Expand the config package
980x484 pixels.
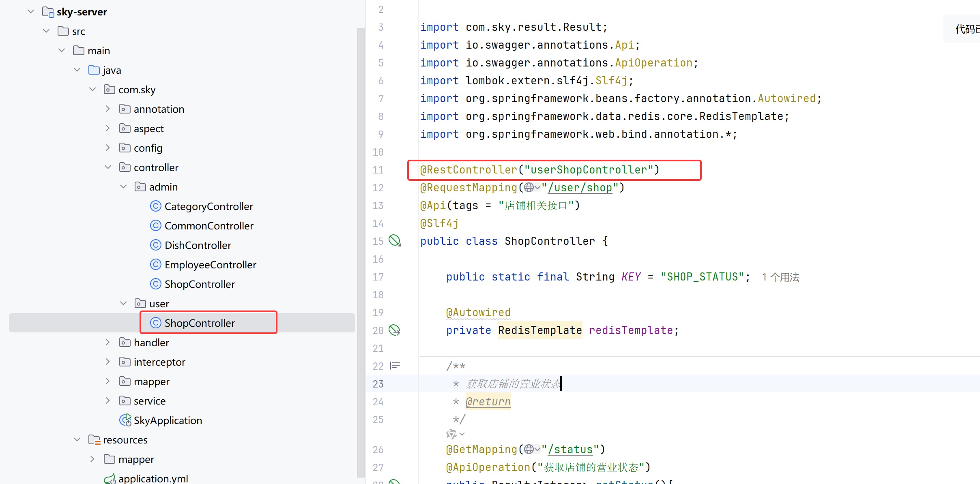coord(108,148)
